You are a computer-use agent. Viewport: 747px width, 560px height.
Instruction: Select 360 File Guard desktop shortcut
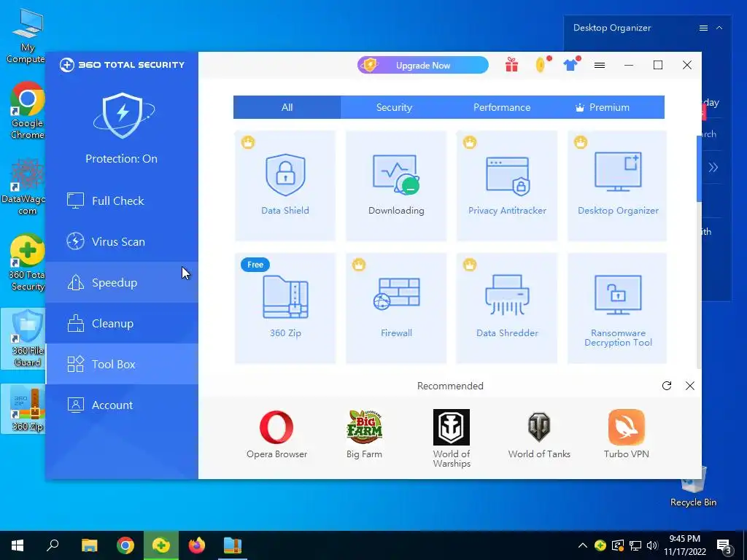[x=25, y=338]
